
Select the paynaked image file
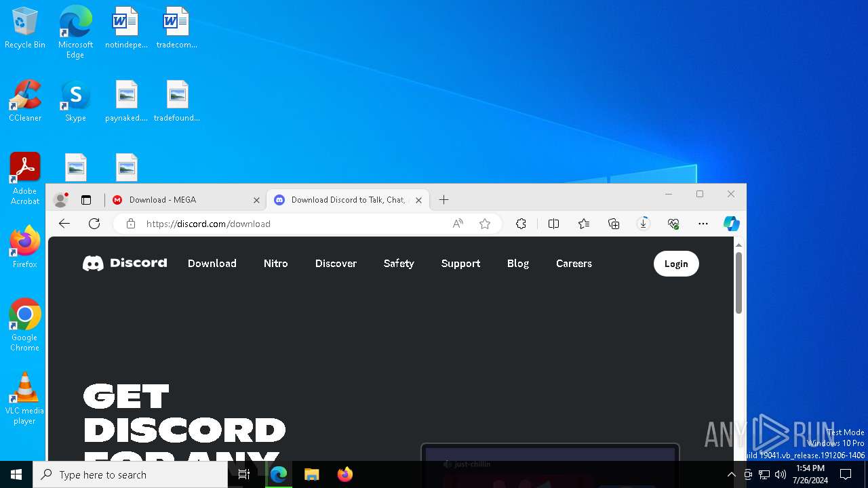tap(126, 102)
